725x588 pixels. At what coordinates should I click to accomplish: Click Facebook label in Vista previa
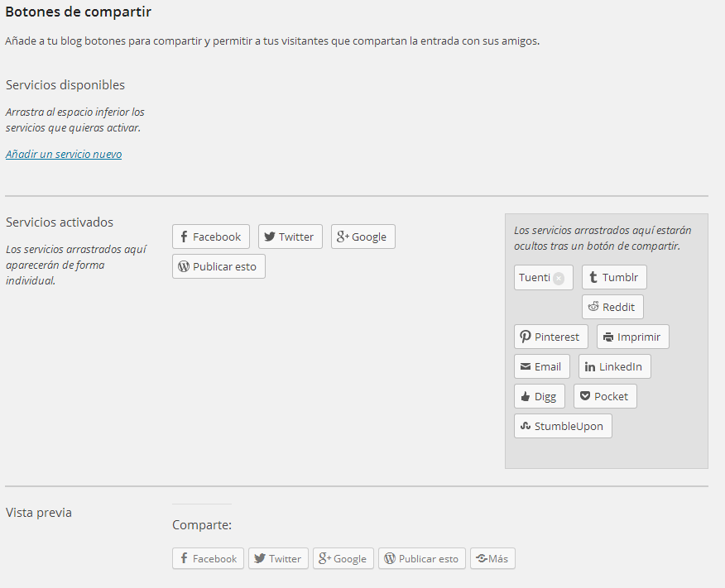[214, 559]
